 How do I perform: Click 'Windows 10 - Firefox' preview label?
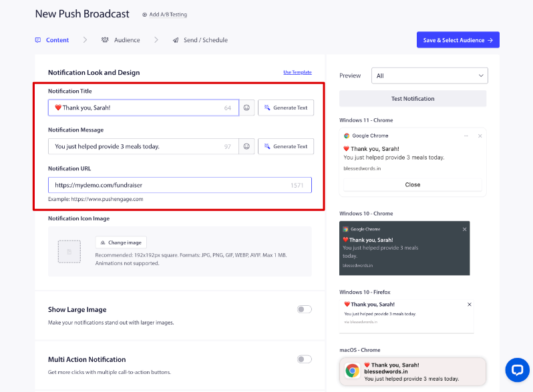point(365,292)
